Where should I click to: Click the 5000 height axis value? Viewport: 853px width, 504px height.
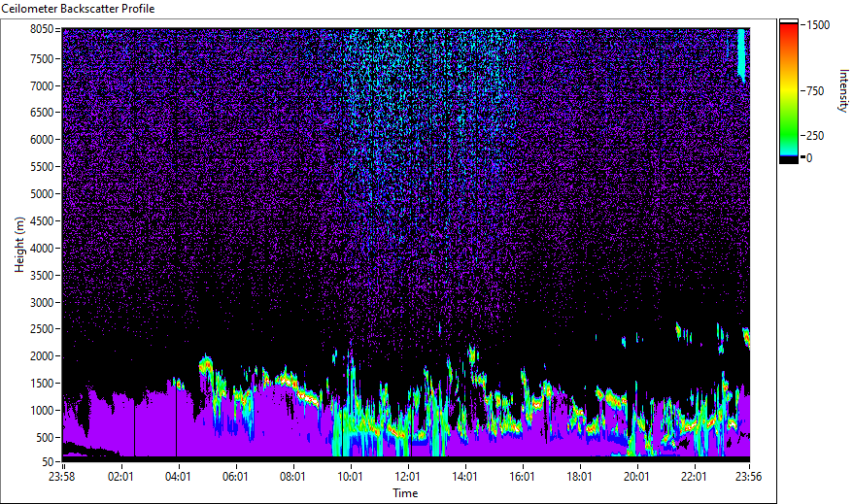(42, 194)
